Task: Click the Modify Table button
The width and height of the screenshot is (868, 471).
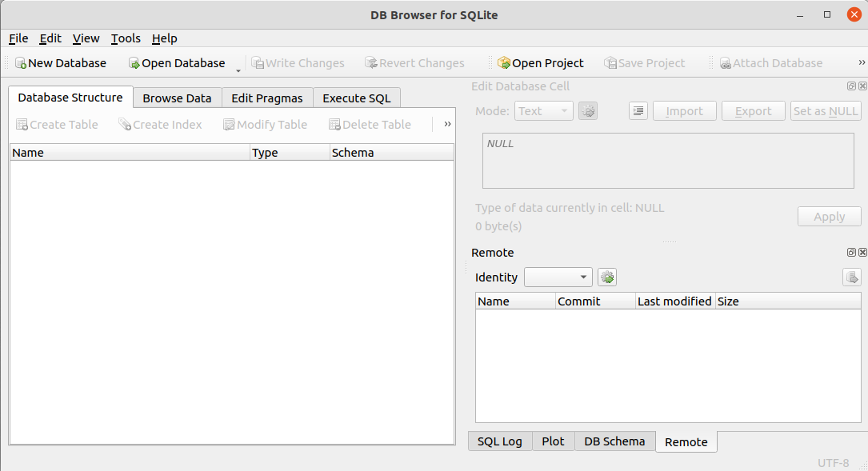Action: (265, 125)
